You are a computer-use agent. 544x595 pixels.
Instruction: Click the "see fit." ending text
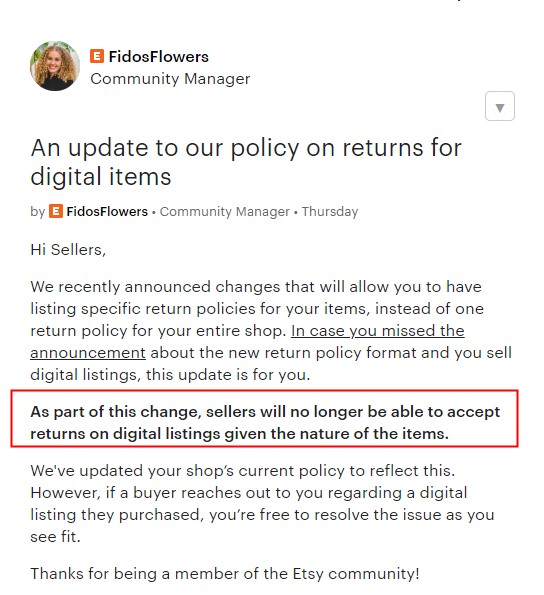pyautogui.click(x=55, y=537)
